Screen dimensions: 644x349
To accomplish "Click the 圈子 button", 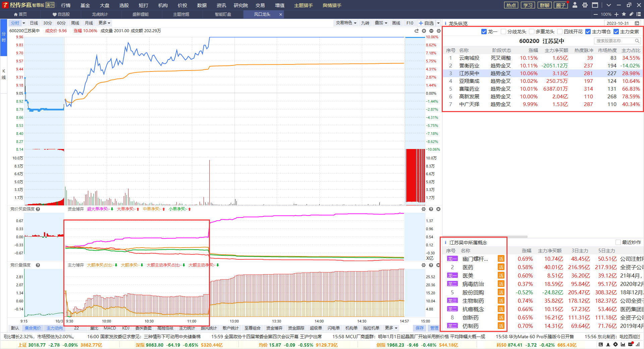I will (x=561, y=5).
